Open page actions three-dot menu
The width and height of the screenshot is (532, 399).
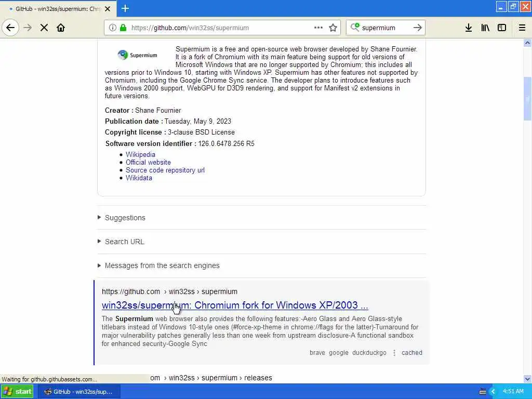tap(318, 28)
